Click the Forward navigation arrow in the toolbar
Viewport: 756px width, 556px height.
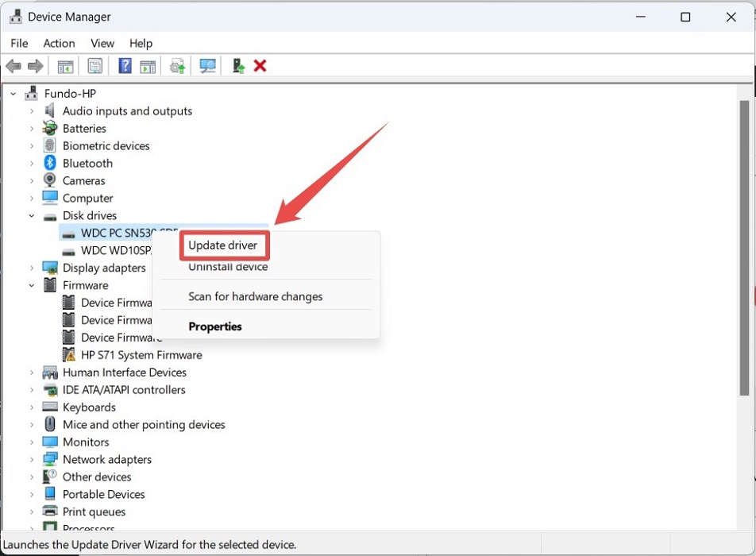pyautogui.click(x=35, y=65)
